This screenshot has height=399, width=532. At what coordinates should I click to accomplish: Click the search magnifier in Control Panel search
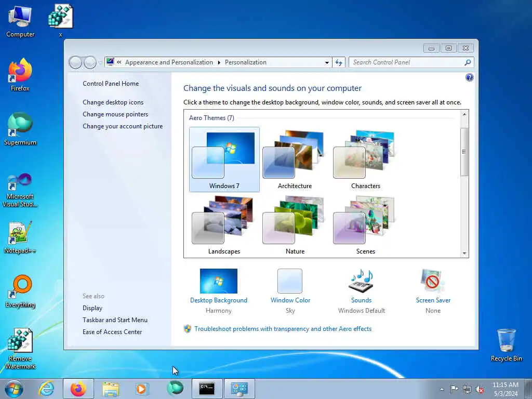pos(468,62)
